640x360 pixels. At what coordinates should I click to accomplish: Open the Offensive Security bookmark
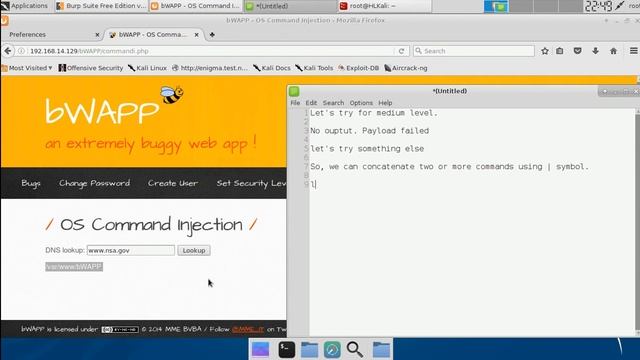click(91, 68)
